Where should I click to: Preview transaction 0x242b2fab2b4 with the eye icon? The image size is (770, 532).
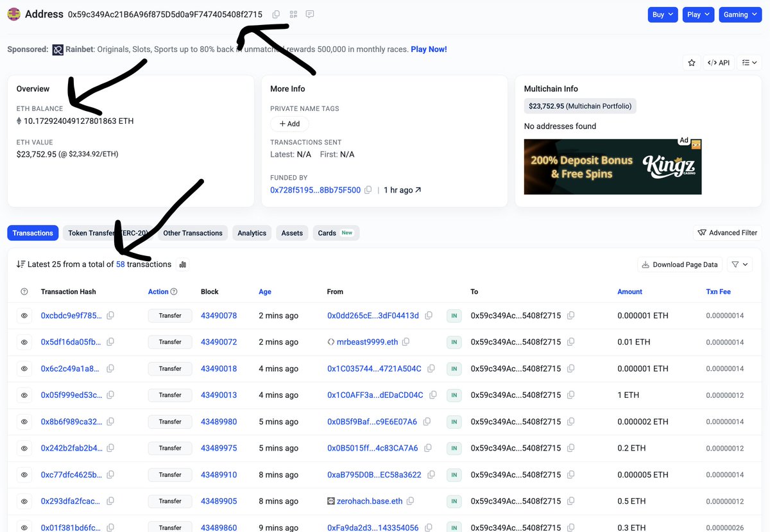(x=24, y=448)
